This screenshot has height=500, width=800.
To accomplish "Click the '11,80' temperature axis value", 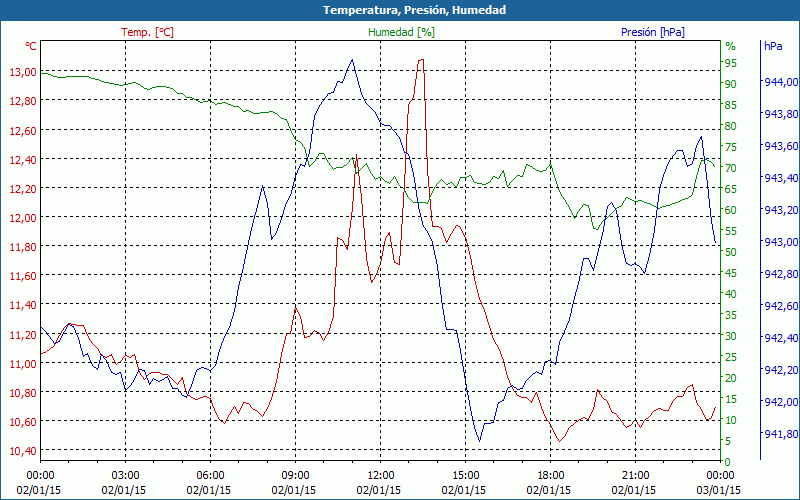I will 23,247.
